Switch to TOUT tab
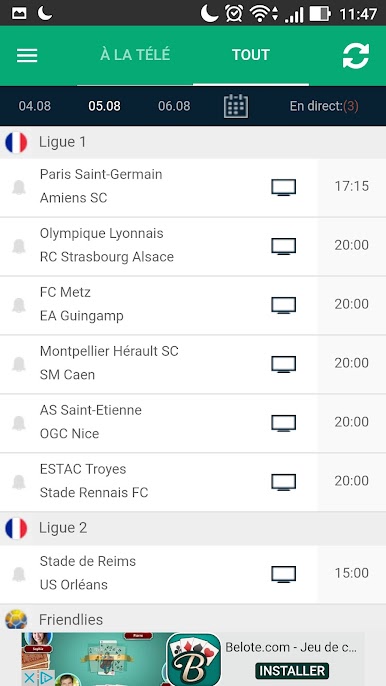The image size is (386, 686). tap(251, 55)
